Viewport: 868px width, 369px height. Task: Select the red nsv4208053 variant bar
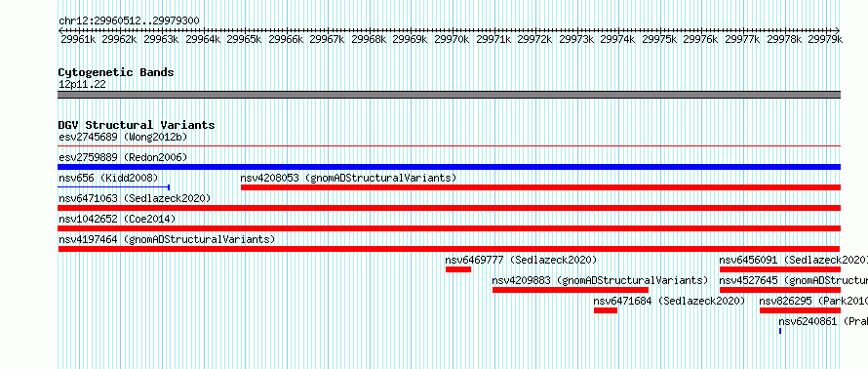point(541,187)
